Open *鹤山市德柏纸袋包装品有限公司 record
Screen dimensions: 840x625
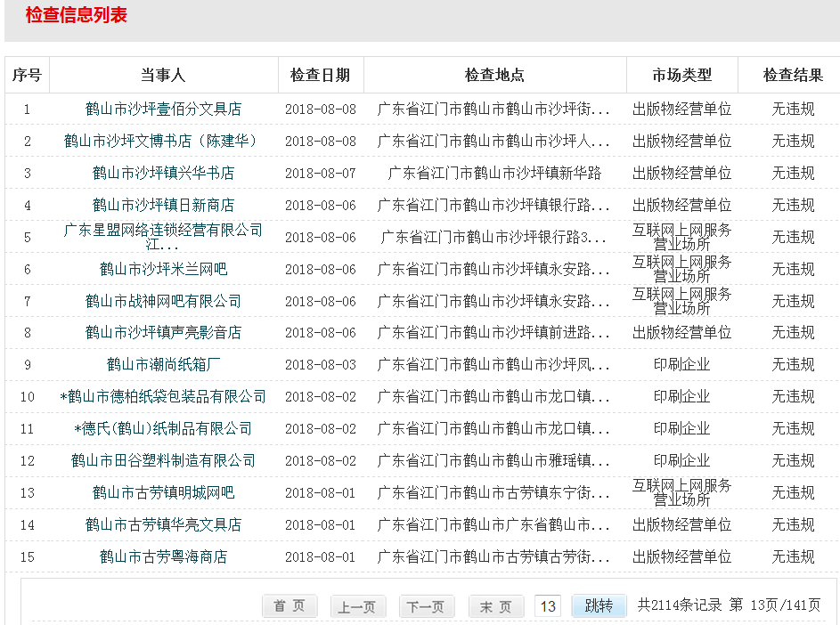[163, 397]
